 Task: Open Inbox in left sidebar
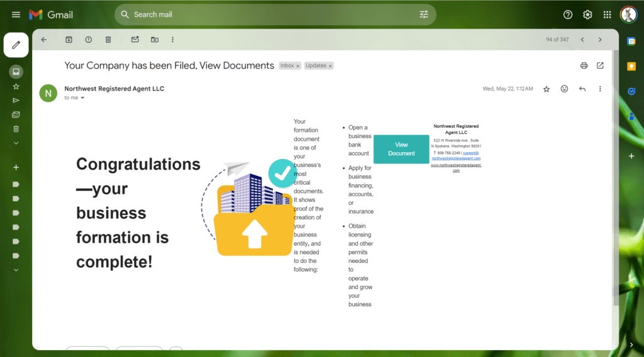(x=16, y=72)
